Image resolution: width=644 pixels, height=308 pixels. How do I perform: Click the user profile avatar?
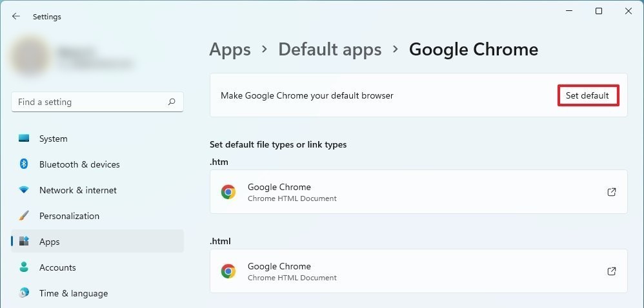[x=30, y=56]
